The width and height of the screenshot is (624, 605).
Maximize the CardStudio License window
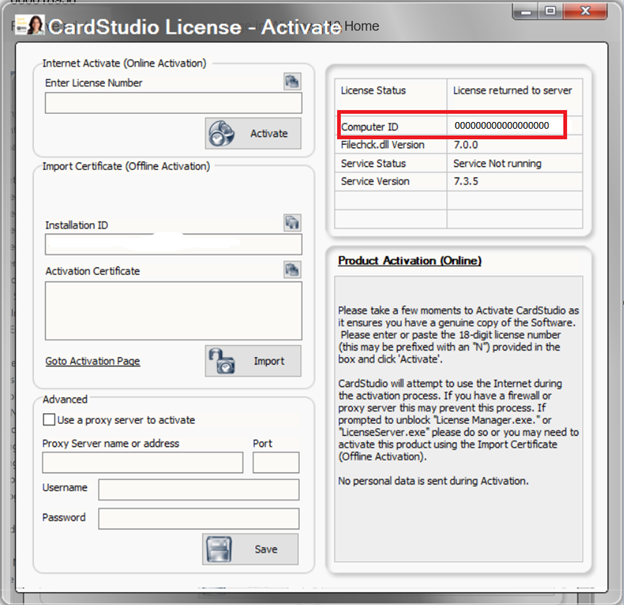click(x=551, y=11)
